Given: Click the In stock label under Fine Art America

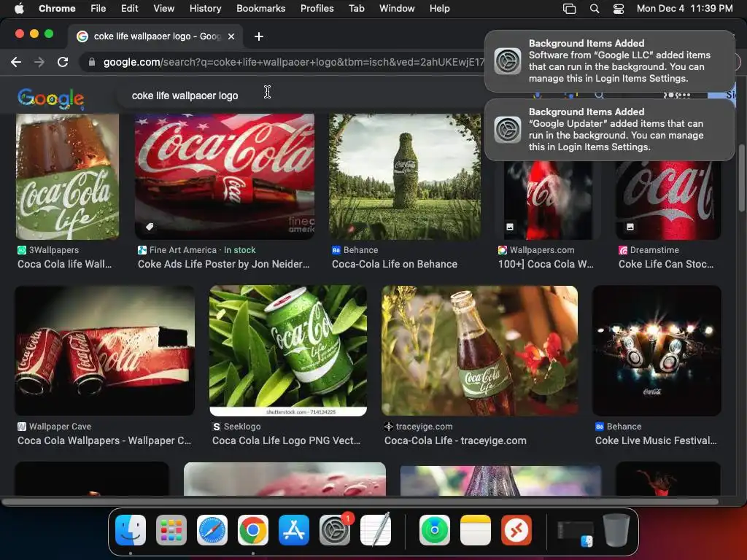Looking at the screenshot, I should pyautogui.click(x=239, y=250).
